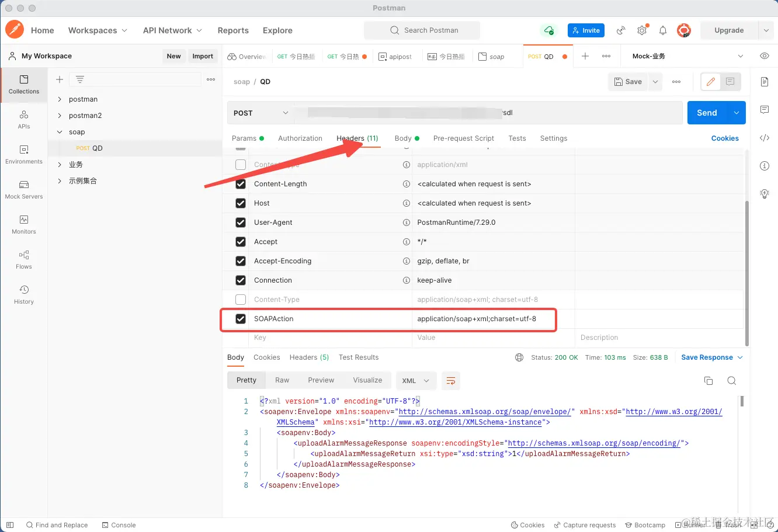
Task: Create new collection with plus icon
Action: 59,79
